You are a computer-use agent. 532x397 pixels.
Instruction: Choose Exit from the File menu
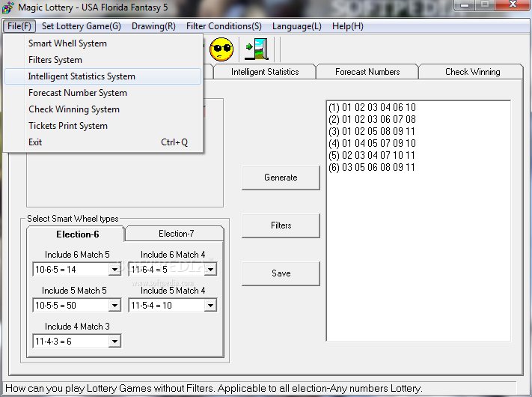[x=103, y=142]
